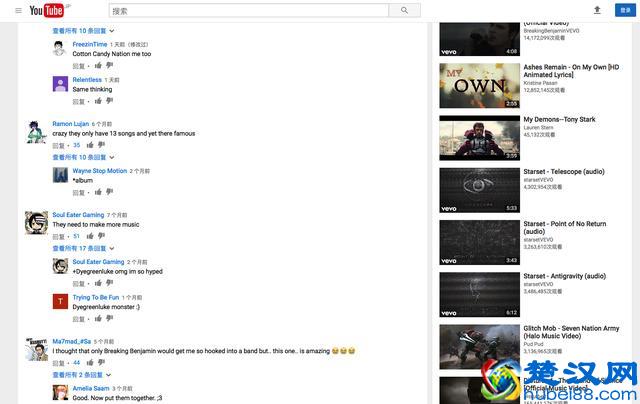The width and height of the screenshot is (640, 404).
Task: Like the 'omg im so hyped' reply
Action: point(98,283)
